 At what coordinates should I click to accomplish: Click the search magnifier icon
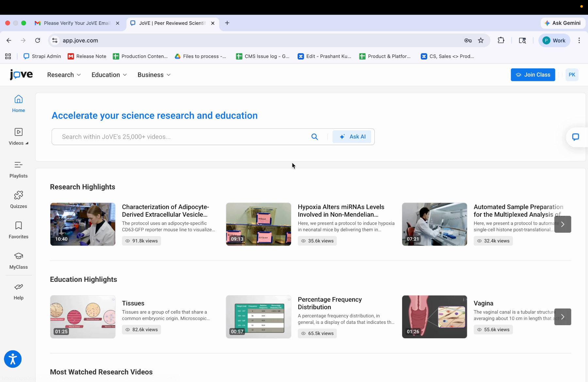[x=315, y=137]
